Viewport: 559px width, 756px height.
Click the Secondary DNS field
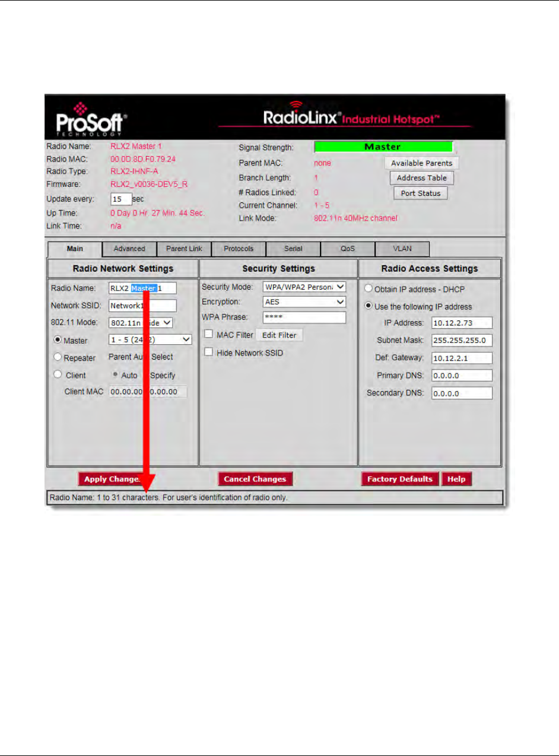tap(462, 393)
